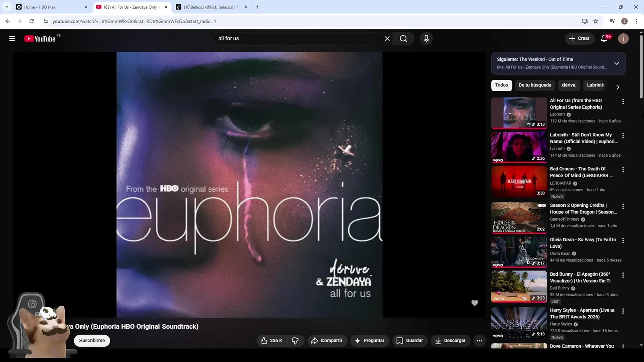Click the Crear button
The height and width of the screenshot is (362, 644).
point(579,39)
